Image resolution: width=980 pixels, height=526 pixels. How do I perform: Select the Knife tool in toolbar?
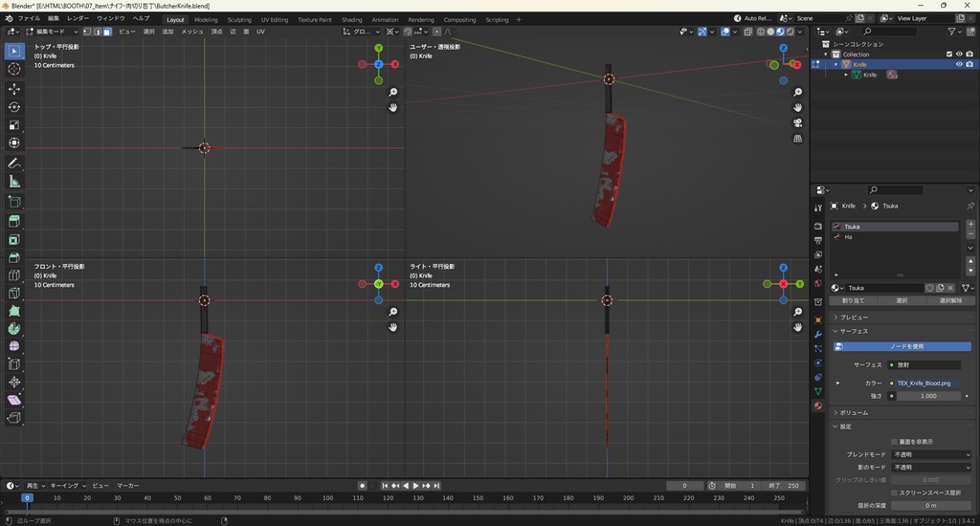pyautogui.click(x=14, y=293)
